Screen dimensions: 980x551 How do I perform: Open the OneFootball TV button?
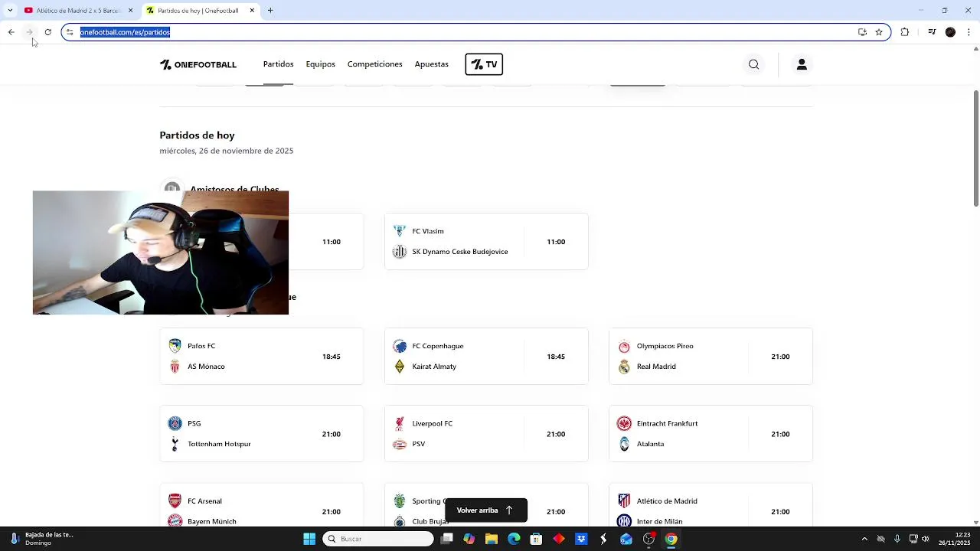484,64
